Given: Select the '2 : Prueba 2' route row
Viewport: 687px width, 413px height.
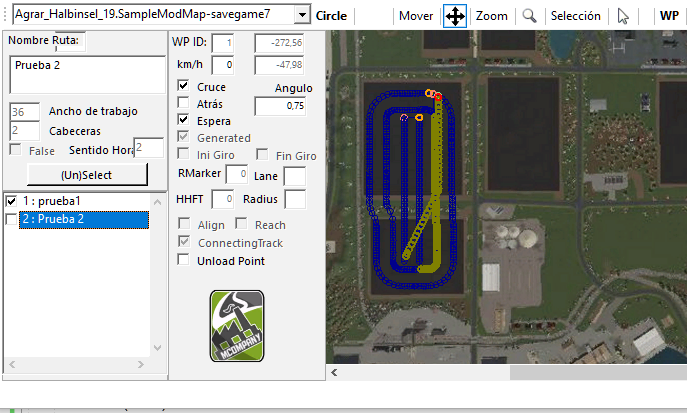Looking at the screenshot, I should pyautogui.click(x=84, y=219).
